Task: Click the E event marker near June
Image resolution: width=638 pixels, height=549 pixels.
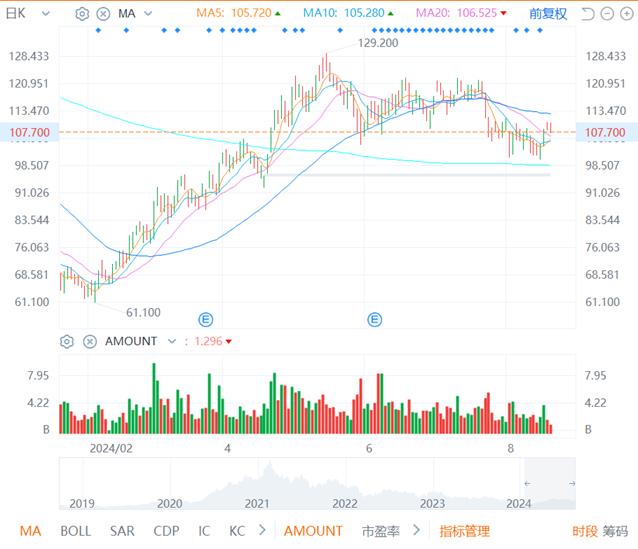Action: pos(375,320)
